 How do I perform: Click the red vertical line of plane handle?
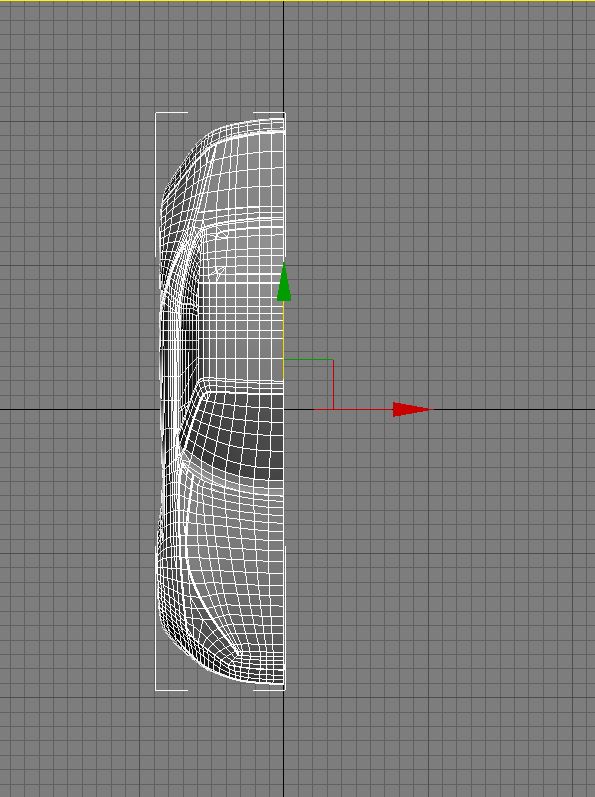coord(333,384)
